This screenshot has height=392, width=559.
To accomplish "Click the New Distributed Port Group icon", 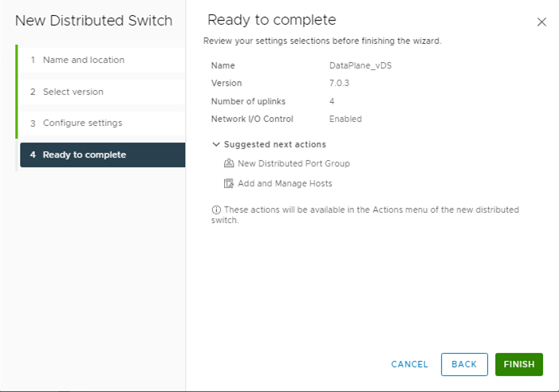I will click(230, 163).
